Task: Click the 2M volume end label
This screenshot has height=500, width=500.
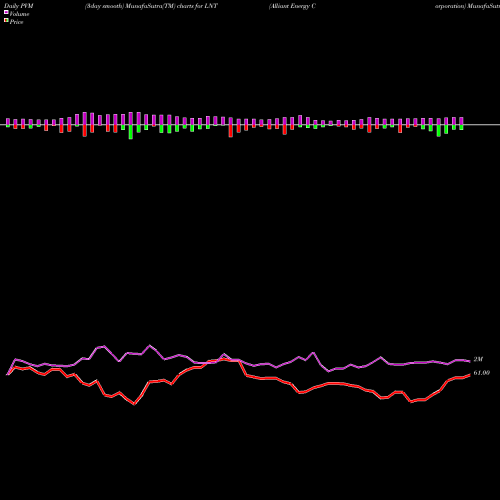Action: (x=478, y=359)
